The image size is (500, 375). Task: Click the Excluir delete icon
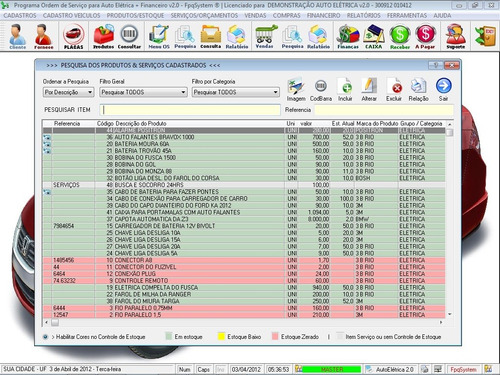pos(394,90)
